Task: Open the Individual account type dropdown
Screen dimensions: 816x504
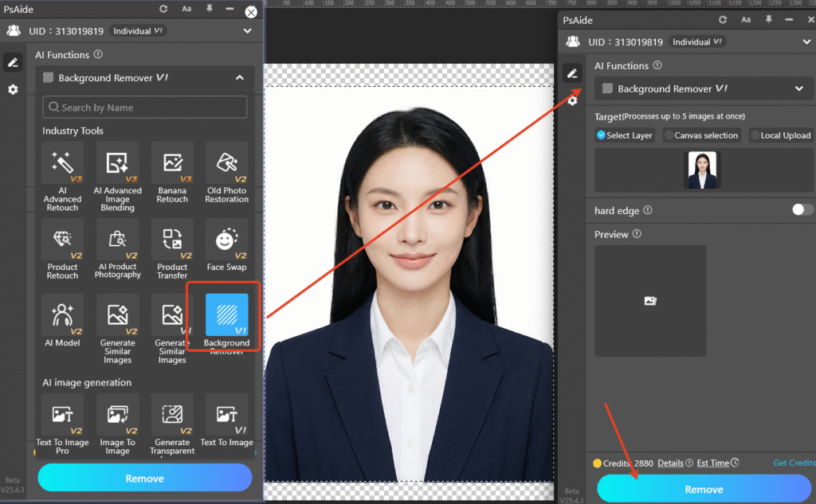Action: click(x=137, y=29)
